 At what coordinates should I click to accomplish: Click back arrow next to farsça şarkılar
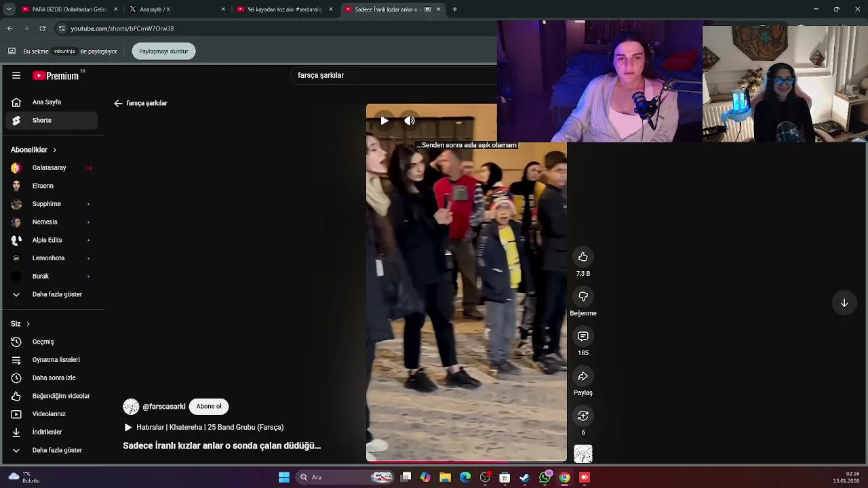pos(118,103)
